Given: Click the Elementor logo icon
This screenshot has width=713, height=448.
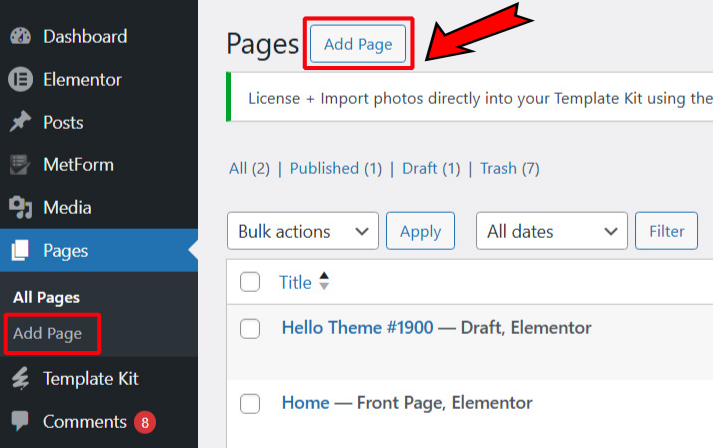Looking at the screenshot, I should (20, 80).
